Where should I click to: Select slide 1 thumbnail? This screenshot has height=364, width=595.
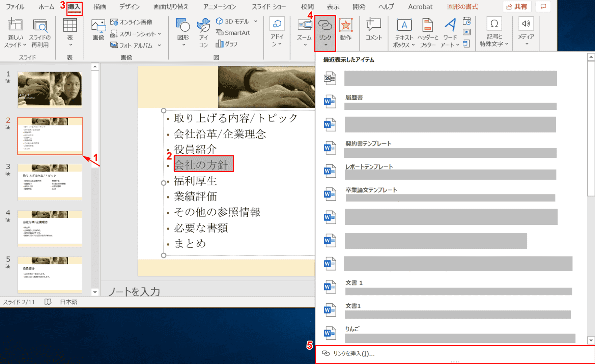(x=50, y=89)
